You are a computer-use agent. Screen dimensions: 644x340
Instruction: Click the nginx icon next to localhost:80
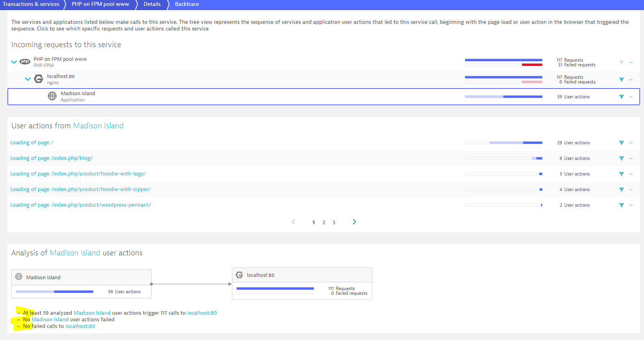click(39, 79)
